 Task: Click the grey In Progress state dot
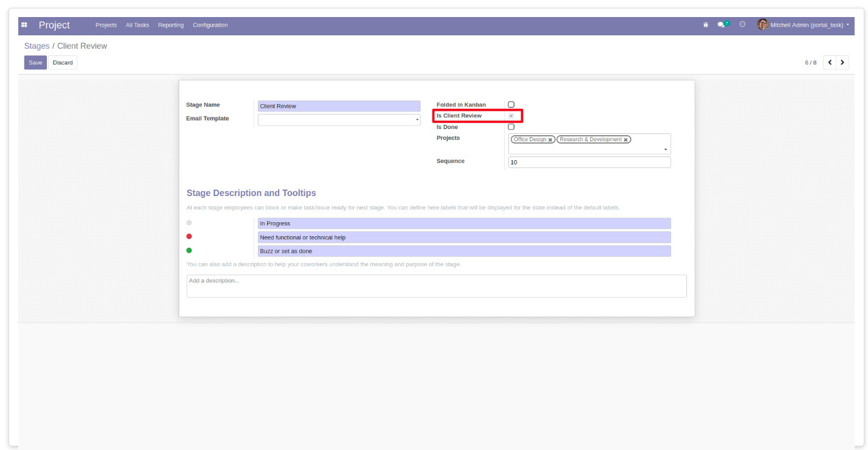pyautogui.click(x=189, y=223)
